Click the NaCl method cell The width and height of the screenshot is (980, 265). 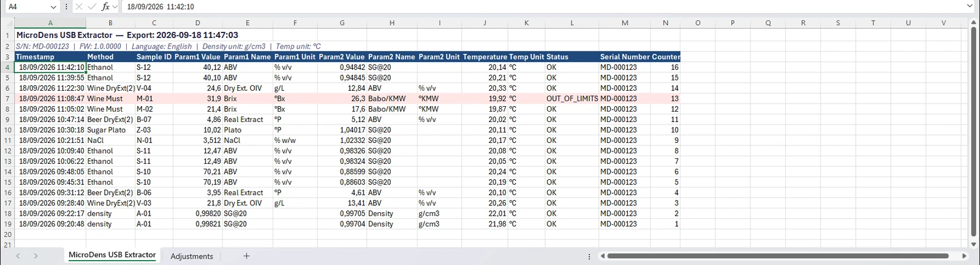point(110,140)
